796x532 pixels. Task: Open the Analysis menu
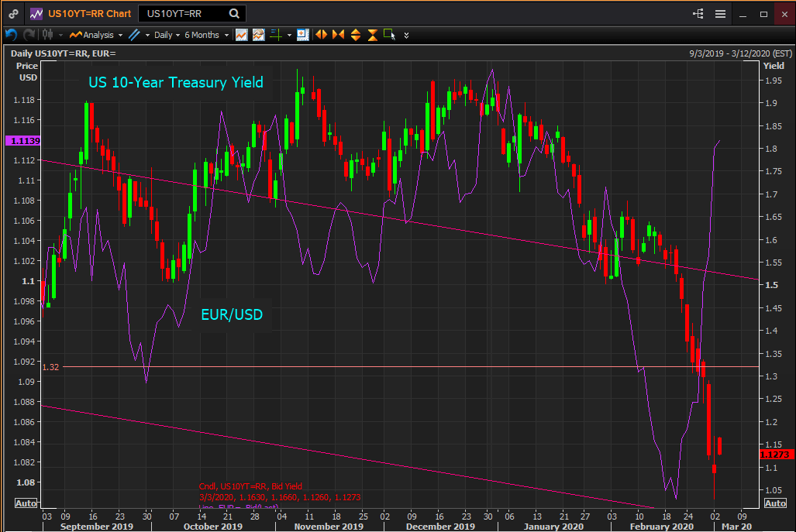point(96,35)
